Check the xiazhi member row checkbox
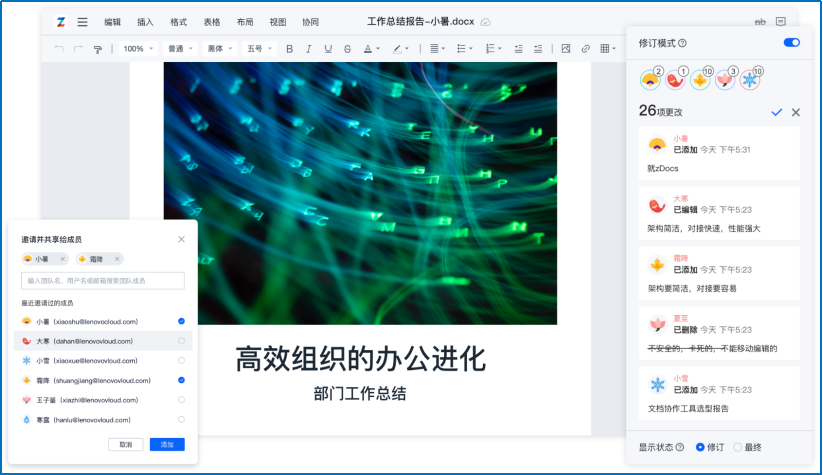 coord(181,400)
